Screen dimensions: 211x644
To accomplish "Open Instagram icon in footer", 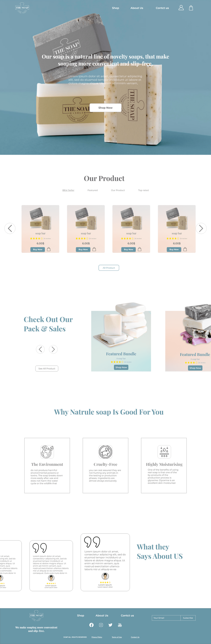I will coord(101,625).
